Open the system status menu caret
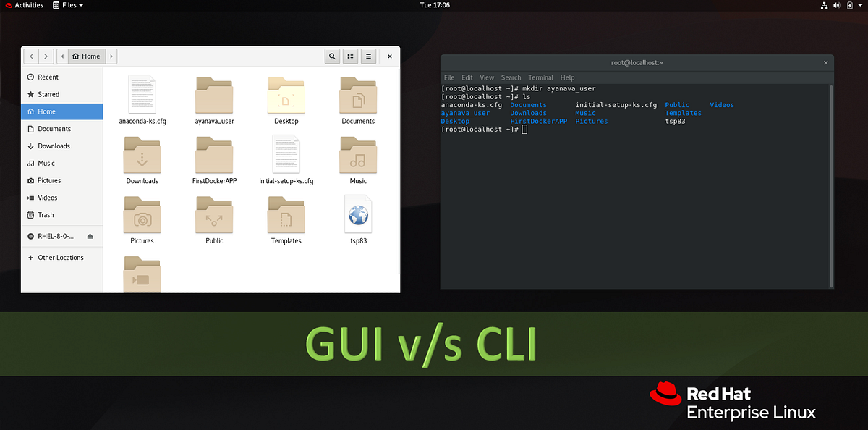868x430 pixels. click(859, 5)
